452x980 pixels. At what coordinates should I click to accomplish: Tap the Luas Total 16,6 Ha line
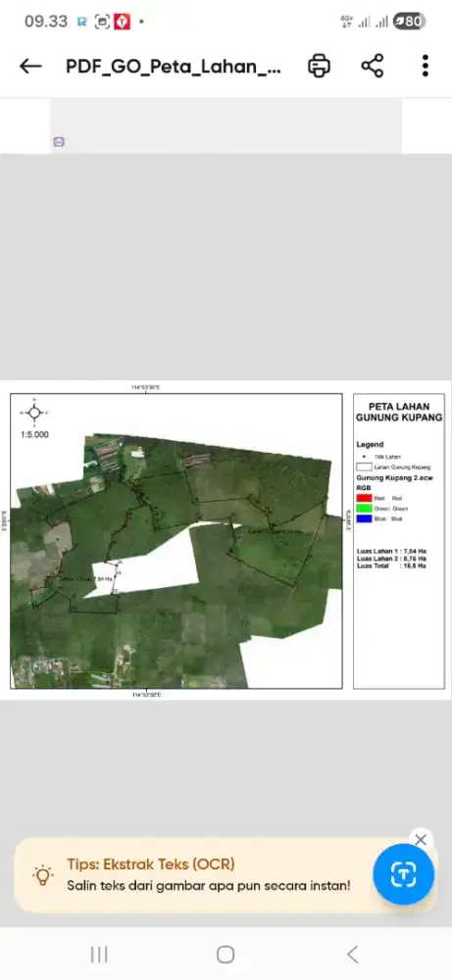point(391,565)
